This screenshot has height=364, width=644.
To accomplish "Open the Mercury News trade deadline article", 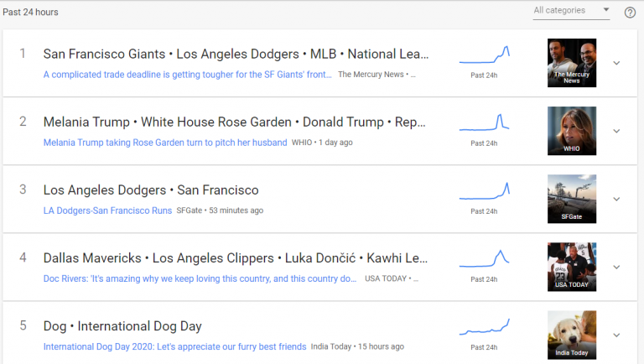I will click(x=188, y=75).
